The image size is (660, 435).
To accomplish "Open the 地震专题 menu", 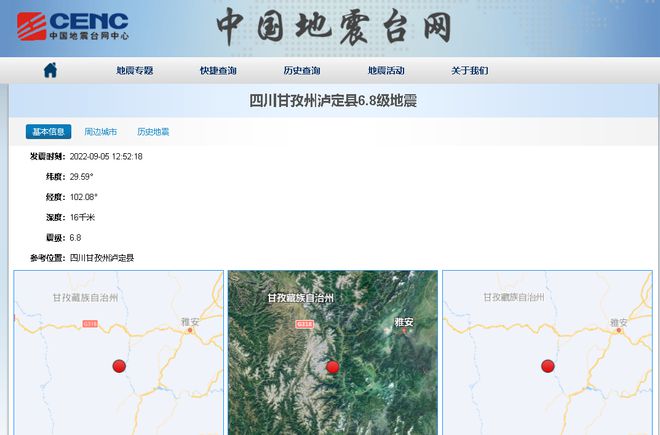I will (135, 71).
